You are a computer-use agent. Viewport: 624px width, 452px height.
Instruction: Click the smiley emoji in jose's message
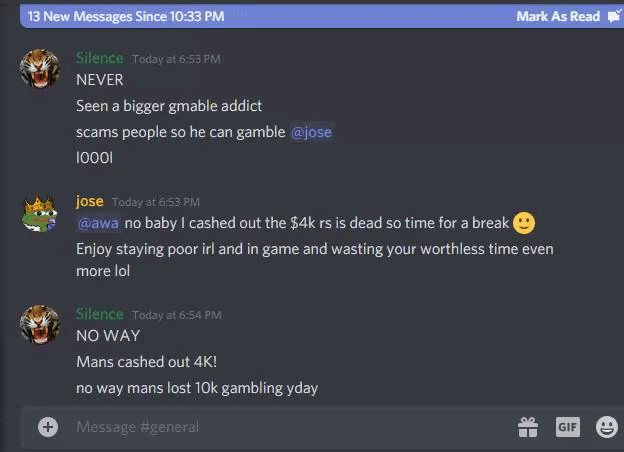point(524,223)
